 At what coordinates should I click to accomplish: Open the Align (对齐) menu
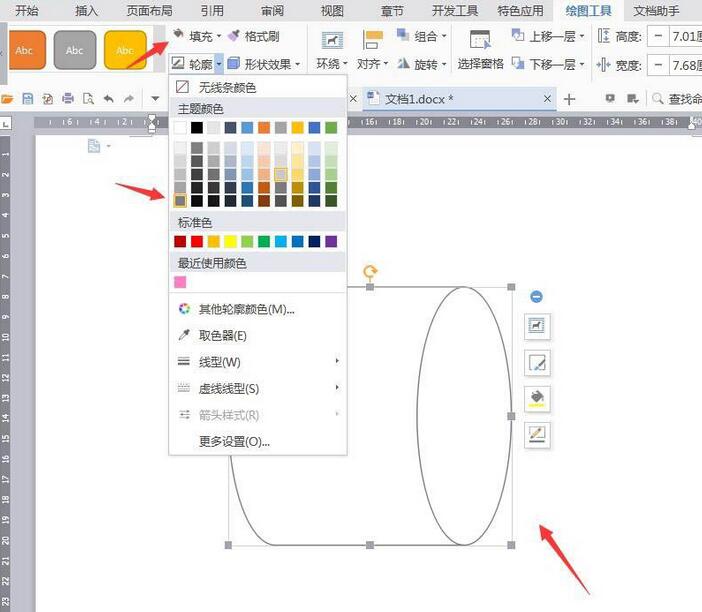[372, 51]
